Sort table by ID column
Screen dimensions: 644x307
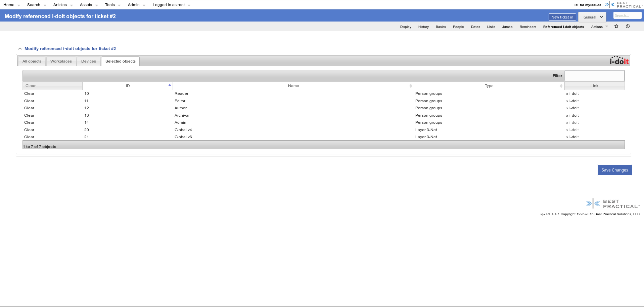(128, 86)
